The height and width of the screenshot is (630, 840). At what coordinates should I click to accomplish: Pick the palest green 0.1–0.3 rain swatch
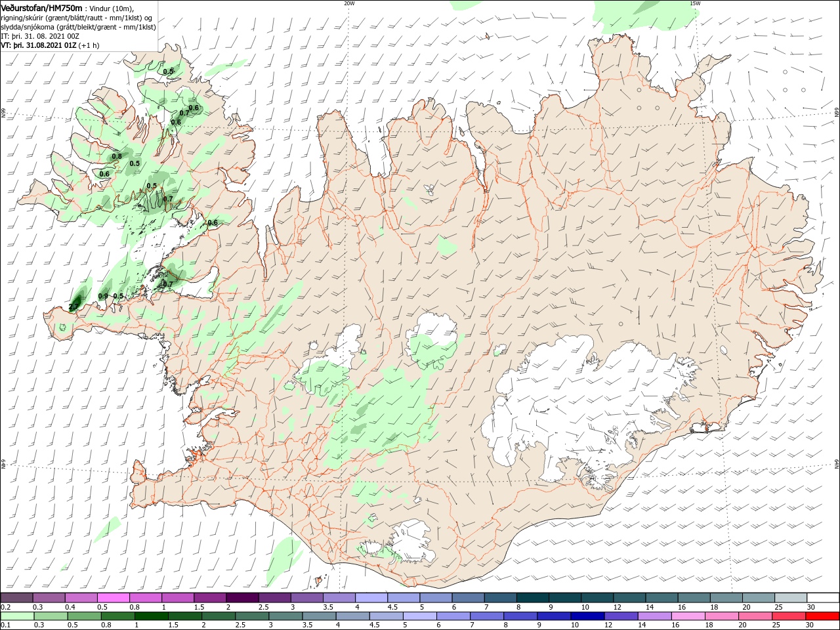(x=18, y=616)
